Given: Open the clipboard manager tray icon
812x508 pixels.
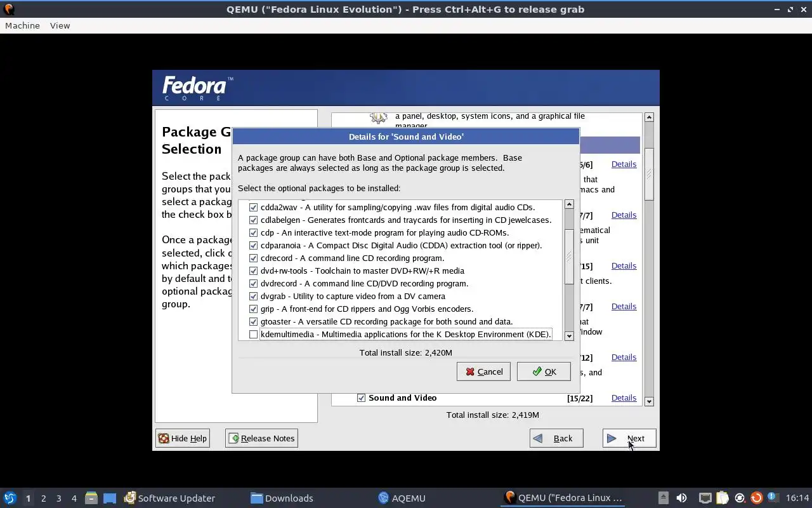Looking at the screenshot, I should pyautogui.click(x=723, y=498).
